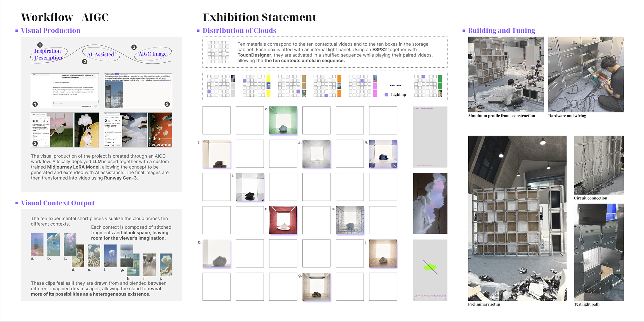Screen dimensions: 644x322
Task: Click the 'WHY CLOUD DON'T EXIST' poster
Action: (x=430, y=270)
